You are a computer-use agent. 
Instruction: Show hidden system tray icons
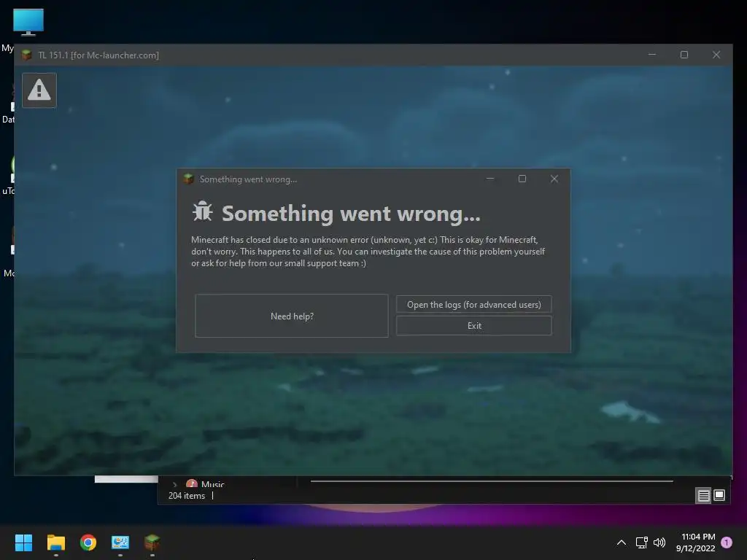pyautogui.click(x=622, y=542)
